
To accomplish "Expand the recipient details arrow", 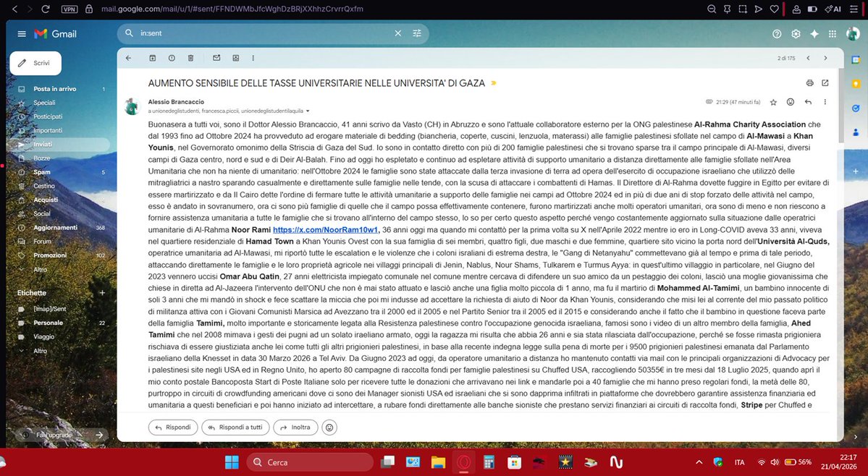I will coord(308,111).
